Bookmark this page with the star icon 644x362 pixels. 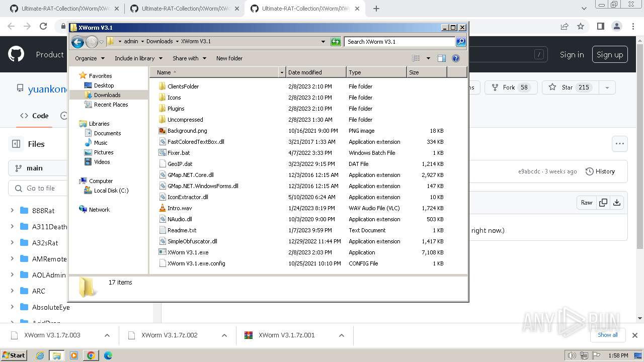click(x=581, y=26)
